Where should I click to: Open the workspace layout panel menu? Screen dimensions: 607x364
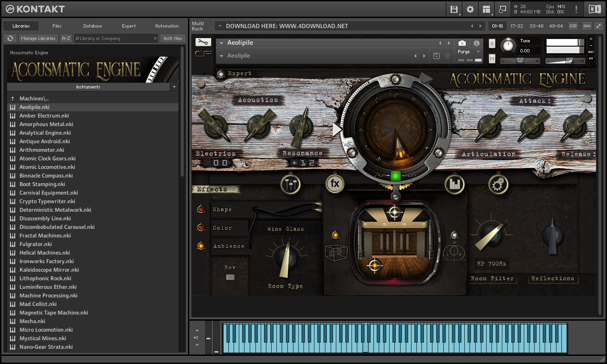coord(486,9)
